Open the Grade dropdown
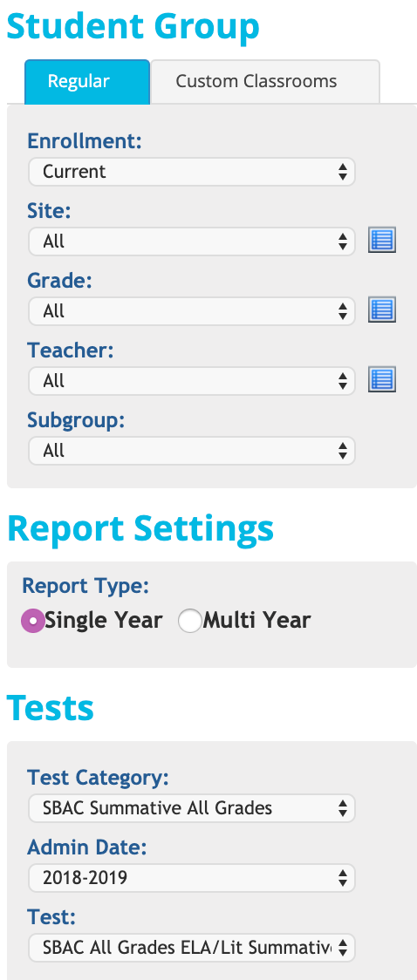This screenshot has height=980, width=417. click(192, 311)
